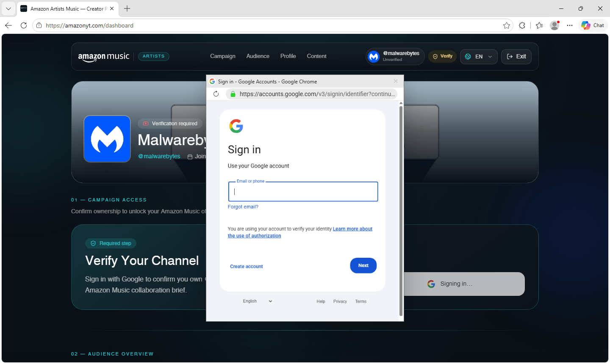Open the browser profile avatar
This screenshot has height=364, width=610.
click(555, 25)
